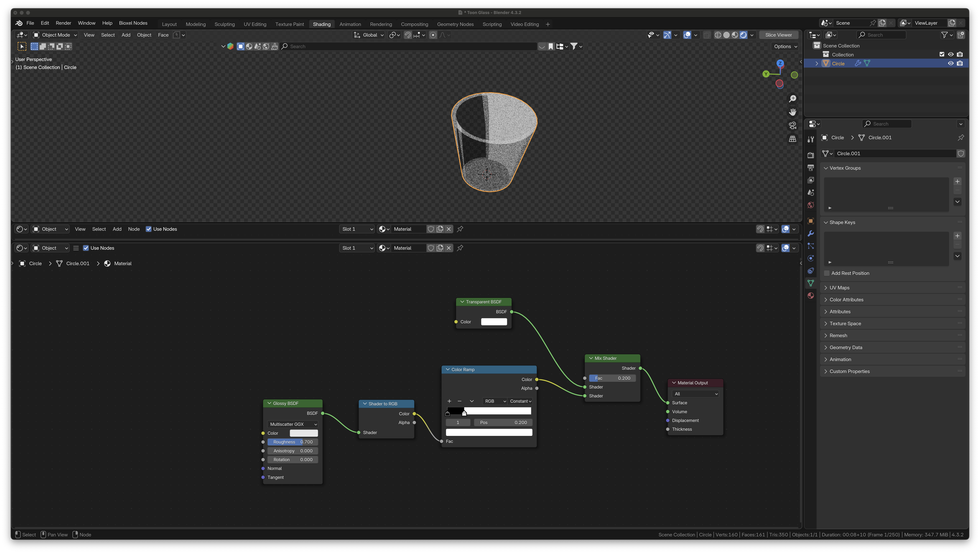Switch to the Geometry Nodes workspace tab

click(455, 24)
